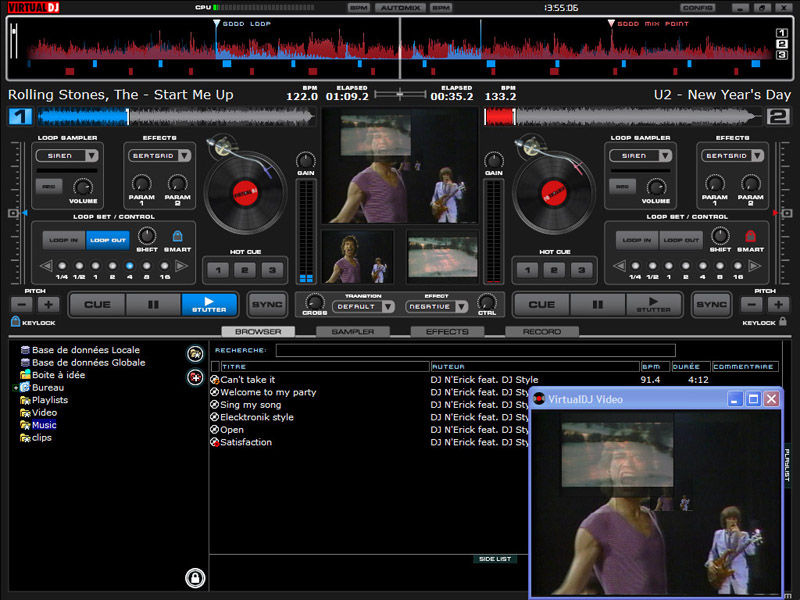Open the video Effect Negative dropdown

click(436, 307)
